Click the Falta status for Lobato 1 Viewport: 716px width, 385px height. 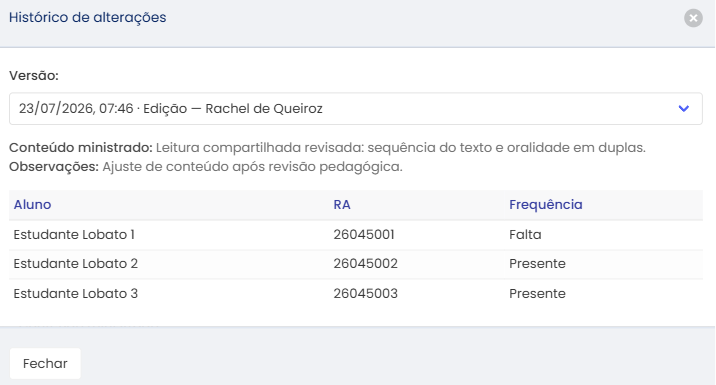[x=525, y=235]
